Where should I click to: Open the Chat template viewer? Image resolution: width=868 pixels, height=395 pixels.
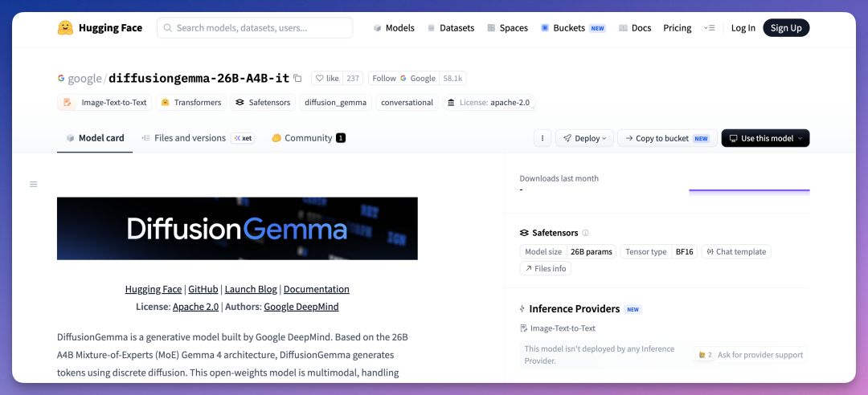point(736,252)
